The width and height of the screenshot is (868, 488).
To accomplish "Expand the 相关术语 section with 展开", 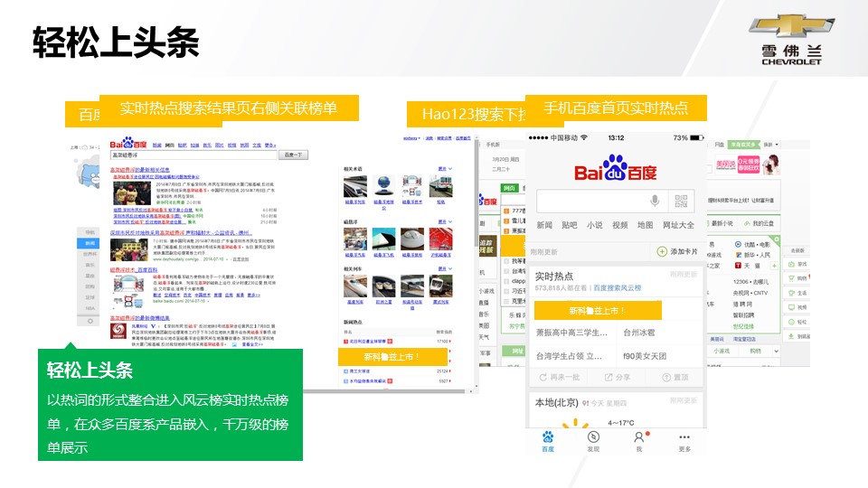I will tap(445, 169).
